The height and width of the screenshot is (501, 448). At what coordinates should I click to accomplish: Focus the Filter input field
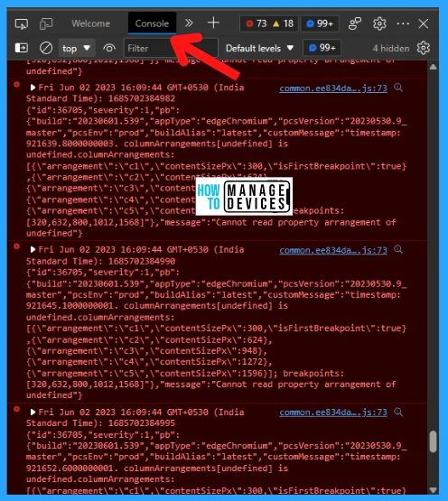pos(171,48)
